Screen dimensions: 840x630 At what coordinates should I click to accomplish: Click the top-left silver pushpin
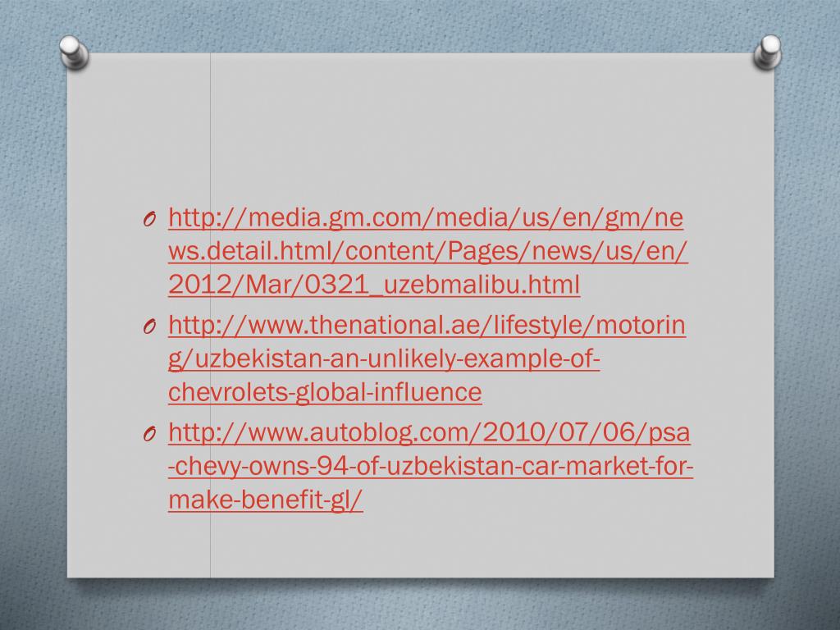pos(74,52)
